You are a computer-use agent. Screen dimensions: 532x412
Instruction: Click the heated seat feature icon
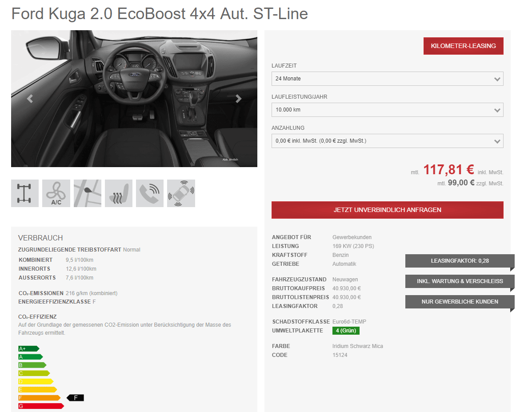click(x=119, y=193)
